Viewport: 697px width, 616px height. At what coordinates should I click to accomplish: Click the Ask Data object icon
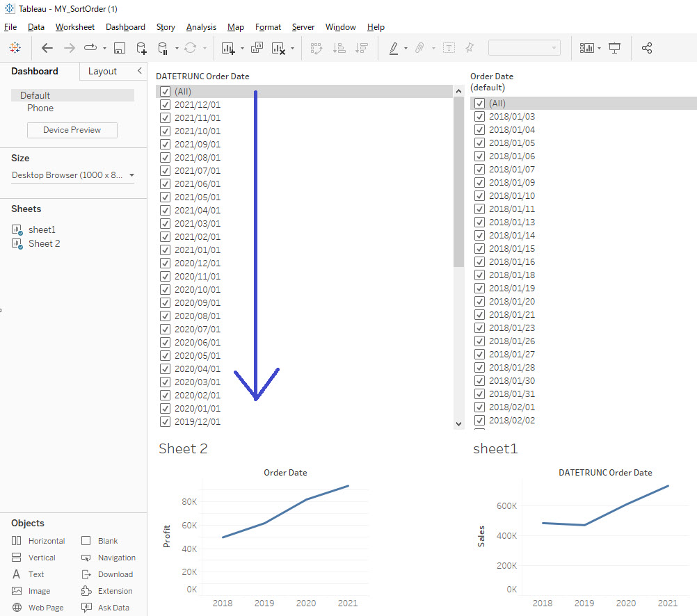(86, 607)
